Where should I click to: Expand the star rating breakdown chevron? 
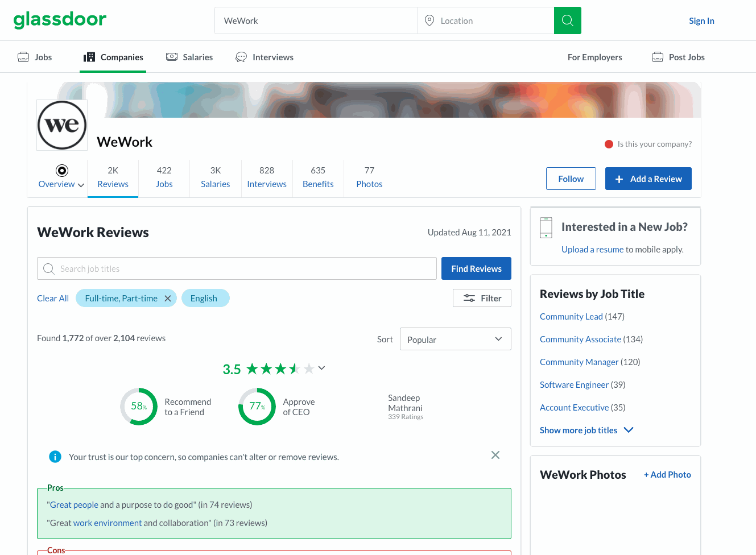click(321, 368)
